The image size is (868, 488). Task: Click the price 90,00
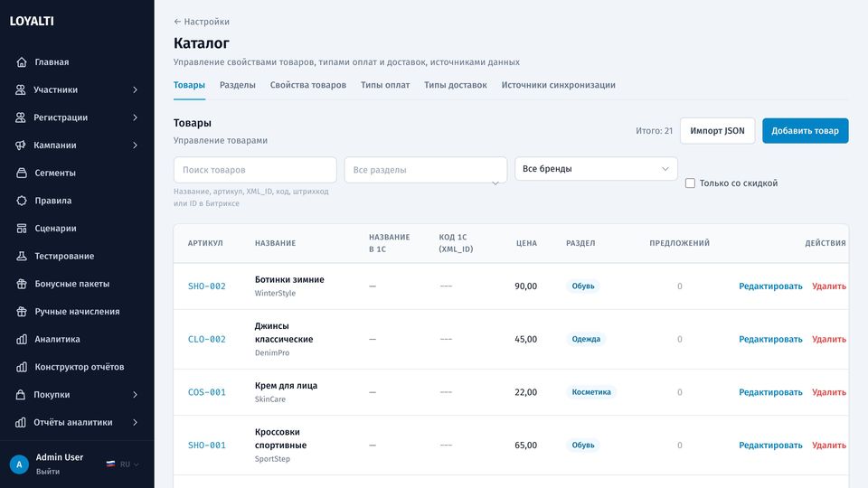point(526,286)
